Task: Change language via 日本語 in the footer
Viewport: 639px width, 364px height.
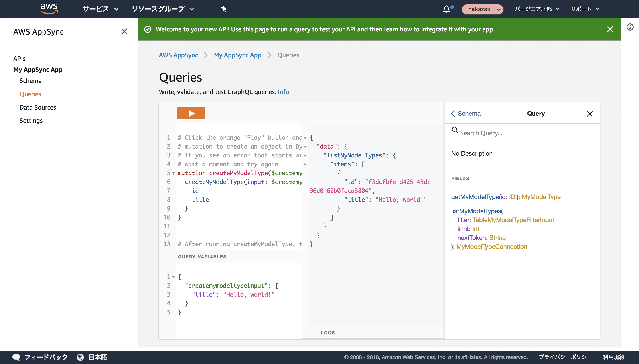Action: click(98, 357)
